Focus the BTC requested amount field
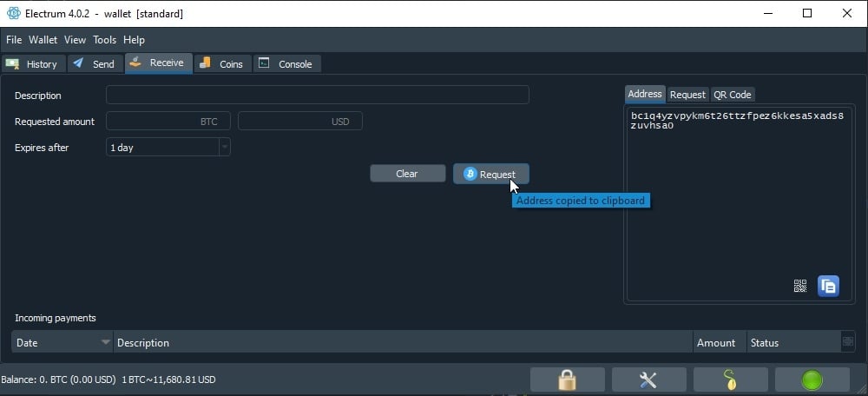The image size is (868, 396). (x=168, y=122)
